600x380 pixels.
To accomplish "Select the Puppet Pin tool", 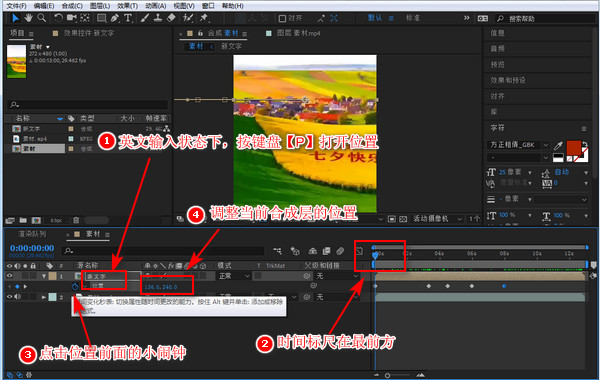I will [x=204, y=18].
